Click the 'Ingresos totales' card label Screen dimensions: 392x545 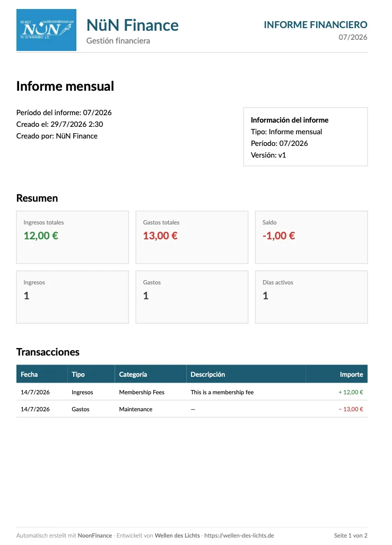tap(44, 222)
